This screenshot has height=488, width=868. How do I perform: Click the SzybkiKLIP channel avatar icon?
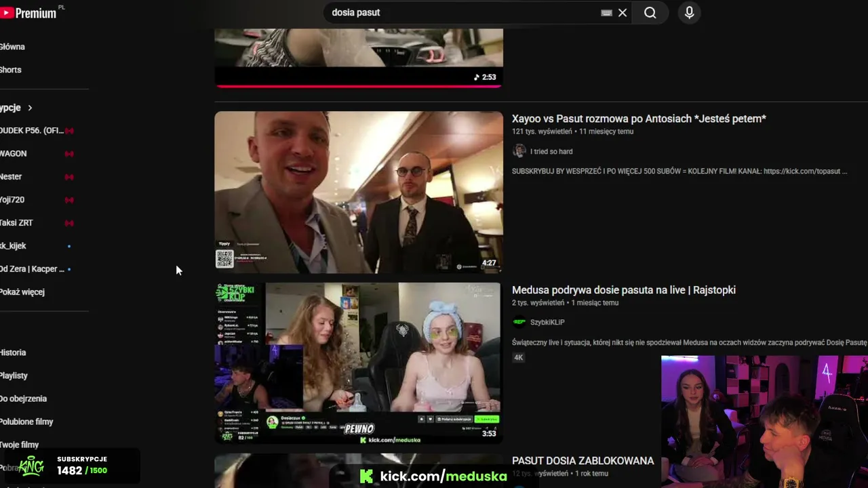[519, 322]
